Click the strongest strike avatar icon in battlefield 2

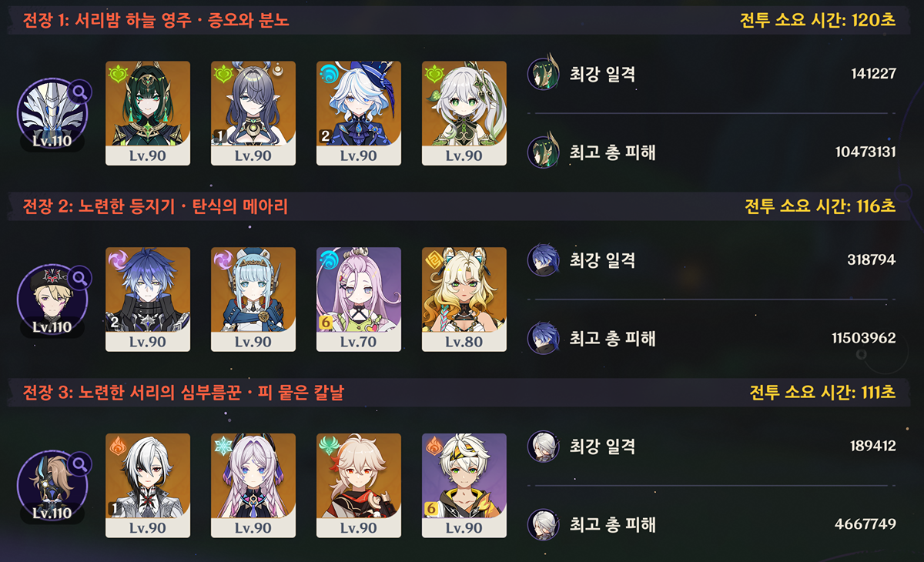pos(544,260)
